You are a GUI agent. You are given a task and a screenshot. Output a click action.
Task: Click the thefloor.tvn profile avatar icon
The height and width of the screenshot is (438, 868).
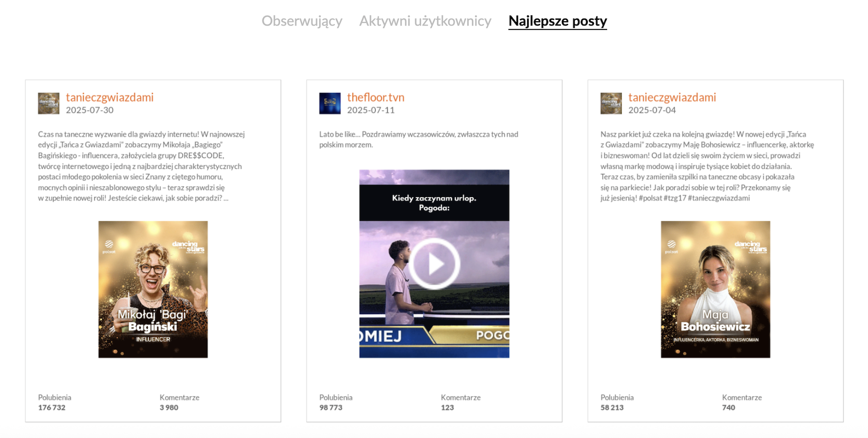pos(330,104)
